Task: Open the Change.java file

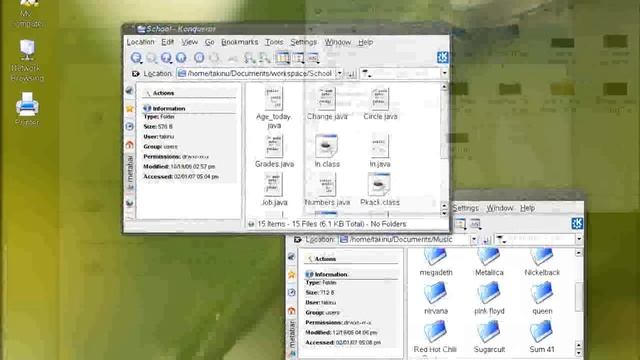Action: tap(327, 103)
